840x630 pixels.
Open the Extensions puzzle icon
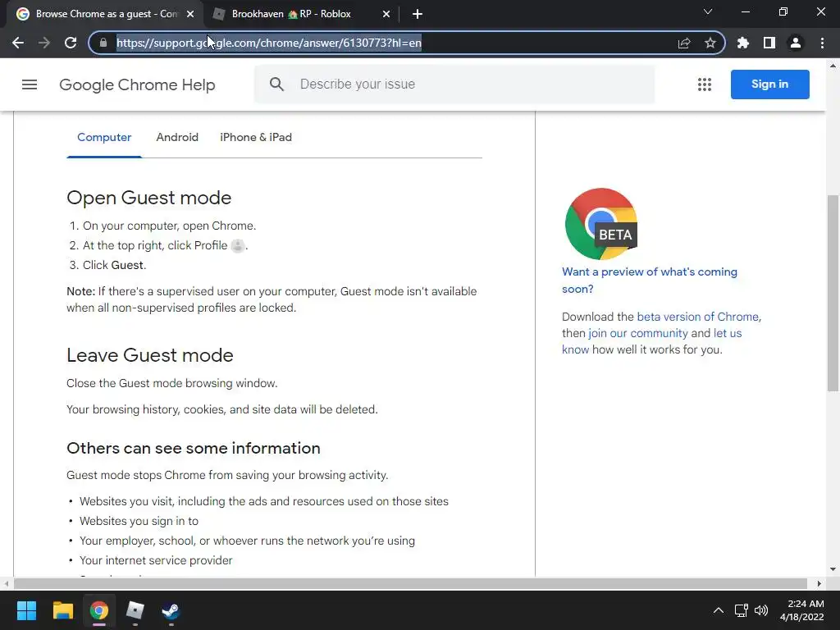pyautogui.click(x=743, y=43)
